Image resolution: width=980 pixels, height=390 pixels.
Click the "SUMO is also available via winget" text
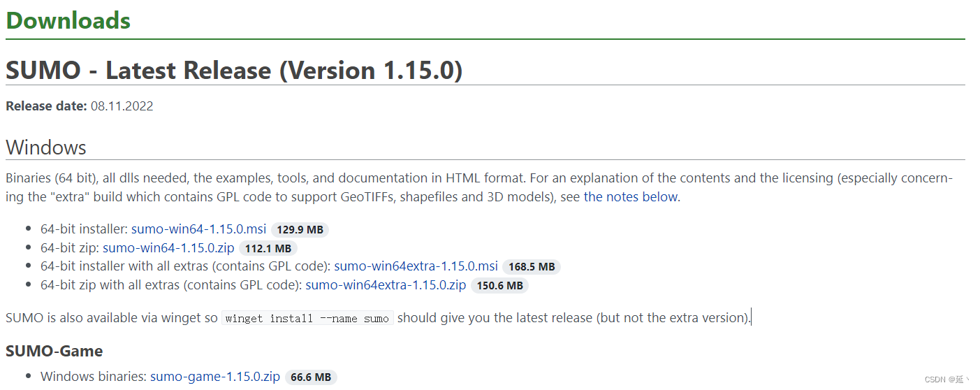[112, 318]
